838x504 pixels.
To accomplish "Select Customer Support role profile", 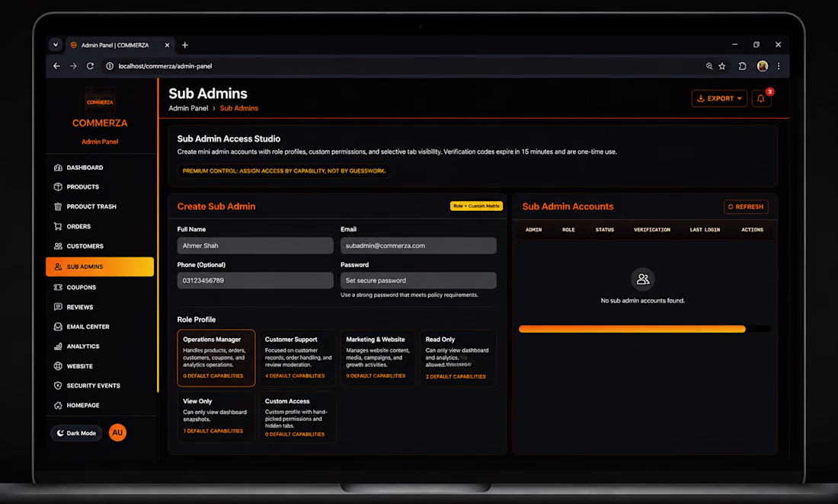I will click(298, 358).
